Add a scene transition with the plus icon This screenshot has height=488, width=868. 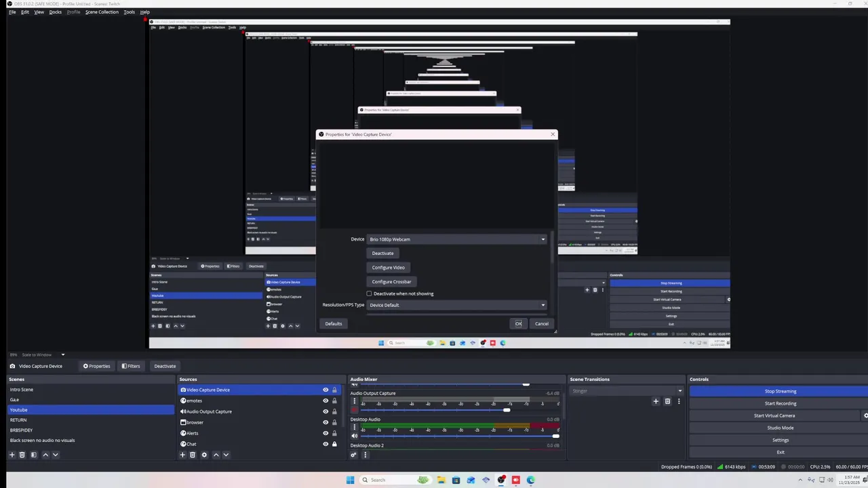(656, 401)
